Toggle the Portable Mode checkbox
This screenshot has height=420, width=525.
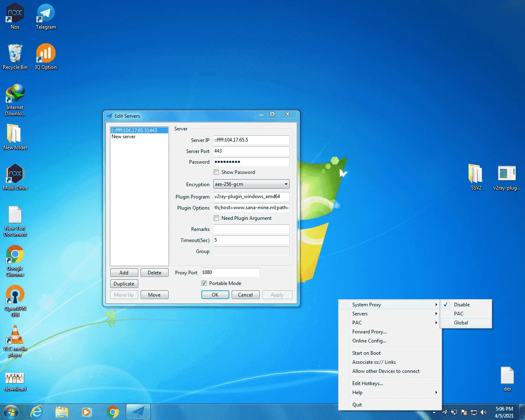coord(204,283)
